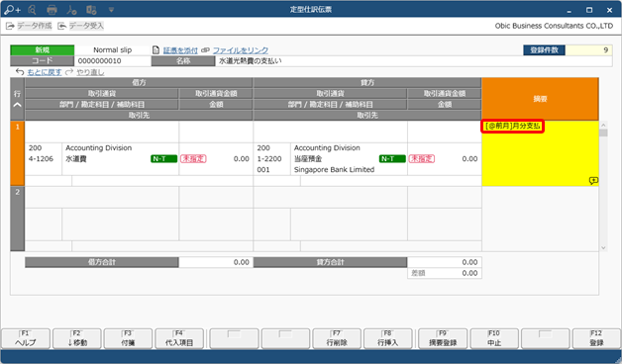Click credit sub-account code 001
Screen dimensions: 622x364
click(x=263, y=169)
